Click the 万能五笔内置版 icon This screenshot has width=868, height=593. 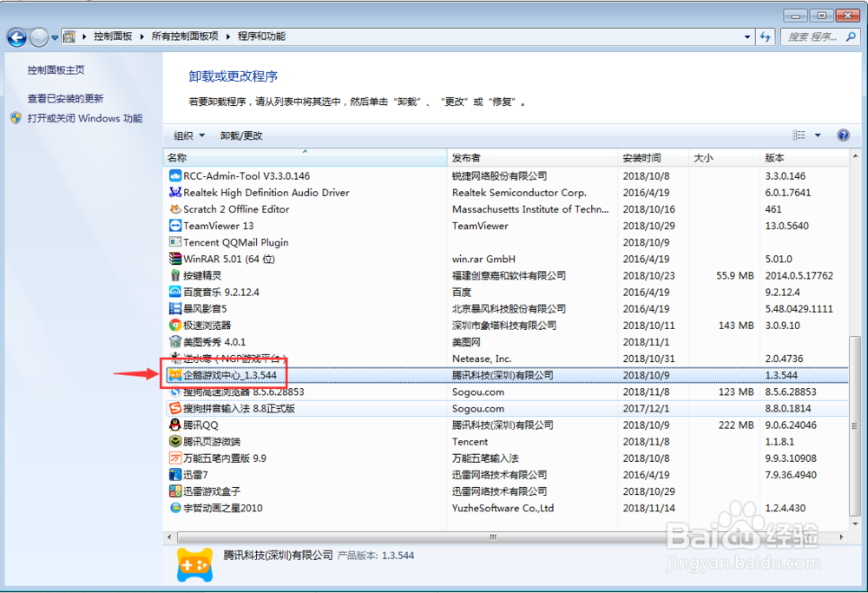click(x=175, y=458)
